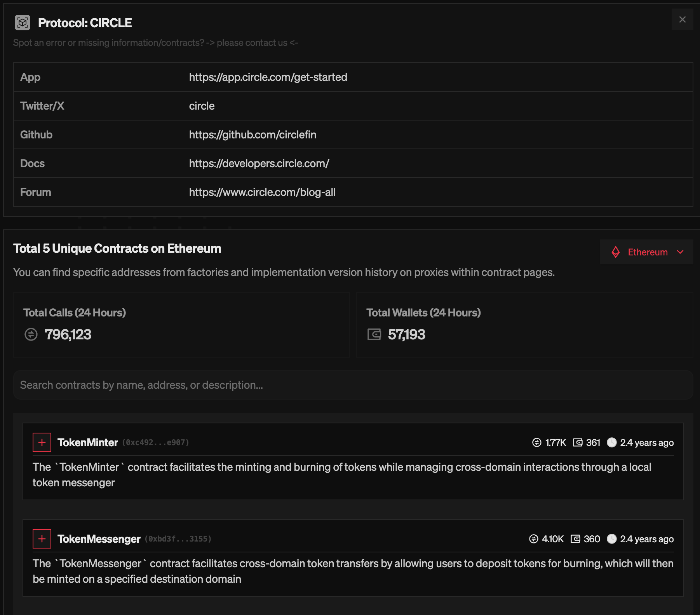Image resolution: width=700 pixels, height=615 pixels.
Task: Click the Twitter/X handle circle
Action: pyautogui.click(x=202, y=106)
